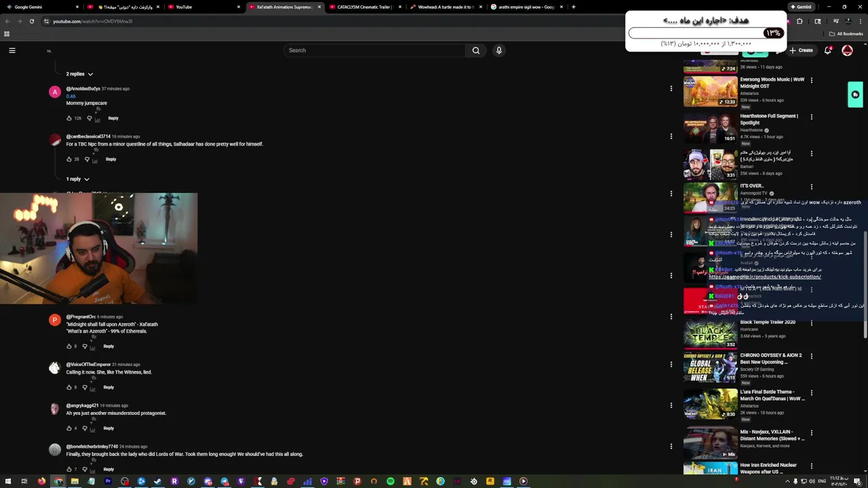
Task: Open action menu for @angrykagg421 comment
Action: point(671,405)
